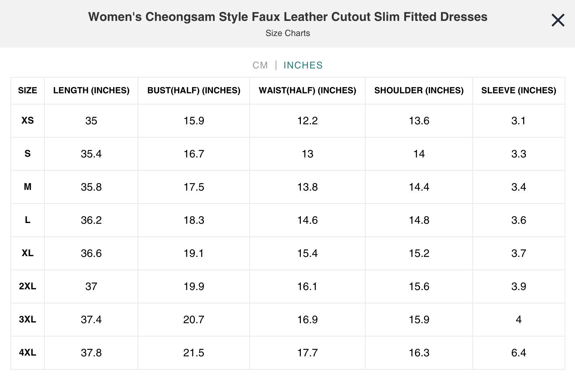Click the 4XL sleeve value 6.4

(x=518, y=353)
